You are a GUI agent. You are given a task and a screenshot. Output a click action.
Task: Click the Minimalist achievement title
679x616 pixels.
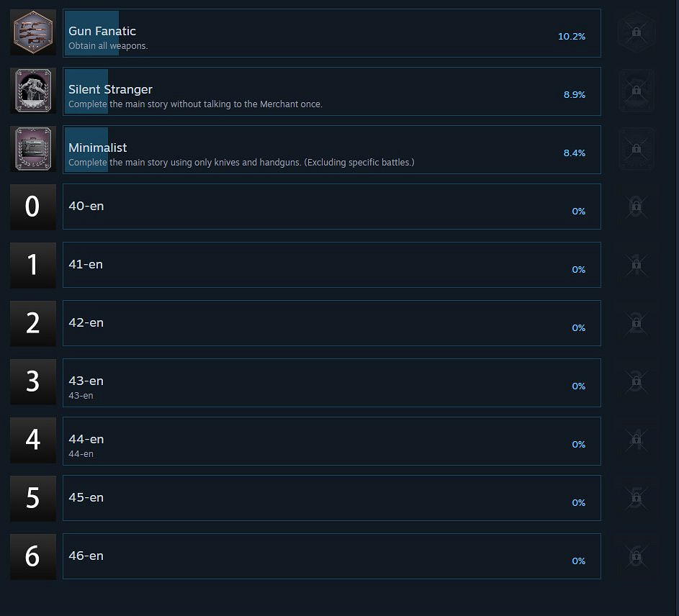[97, 148]
